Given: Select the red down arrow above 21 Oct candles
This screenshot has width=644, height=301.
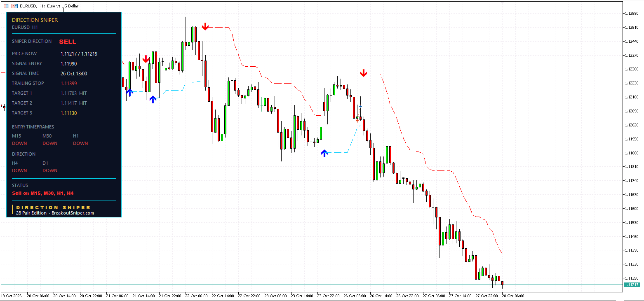Looking at the screenshot, I should (x=146, y=59).
